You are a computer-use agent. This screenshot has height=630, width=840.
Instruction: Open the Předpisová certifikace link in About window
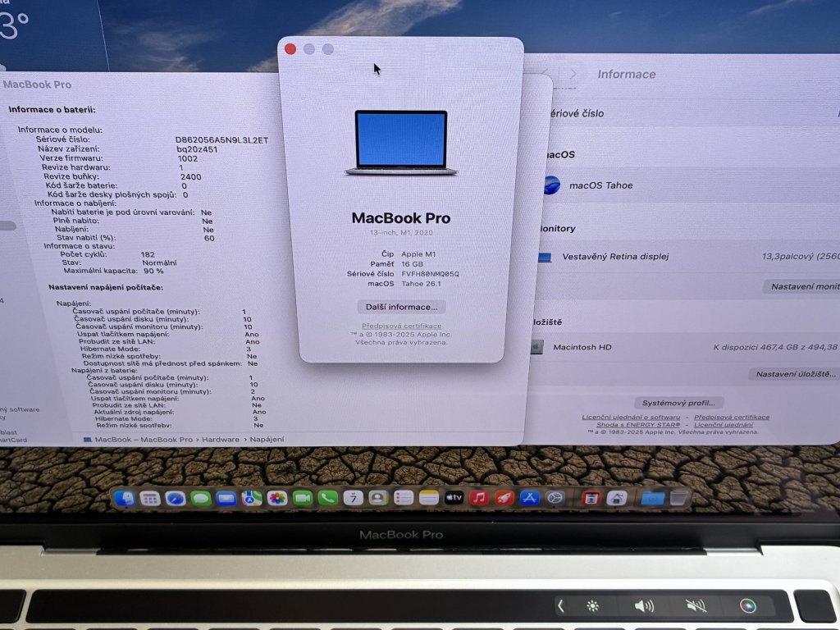click(401, 326)
